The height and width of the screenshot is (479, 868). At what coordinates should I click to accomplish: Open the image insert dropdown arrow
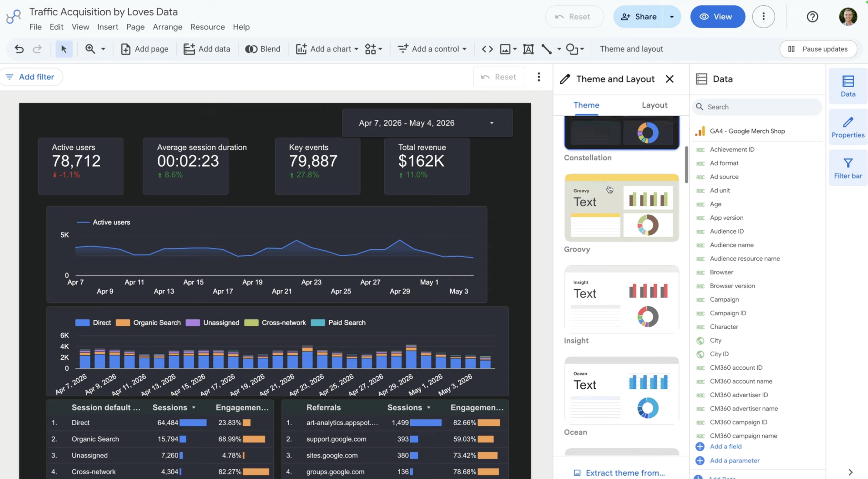point(515,49)
